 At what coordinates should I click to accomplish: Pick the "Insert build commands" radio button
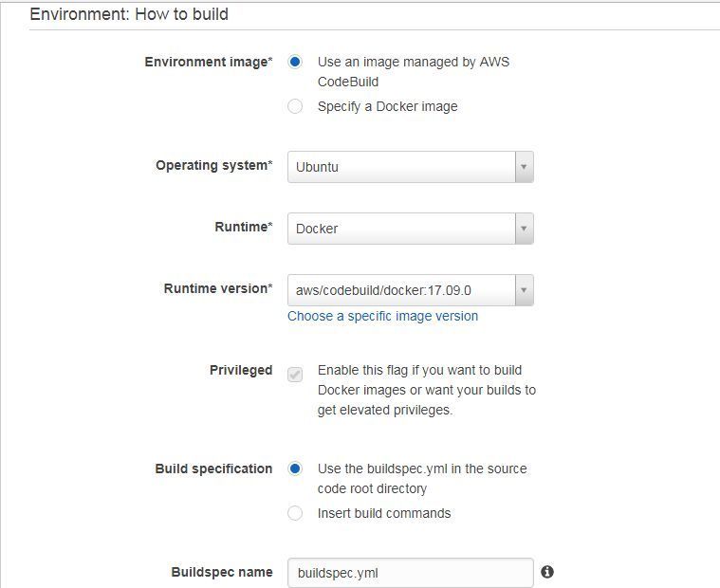click(295, 513)
